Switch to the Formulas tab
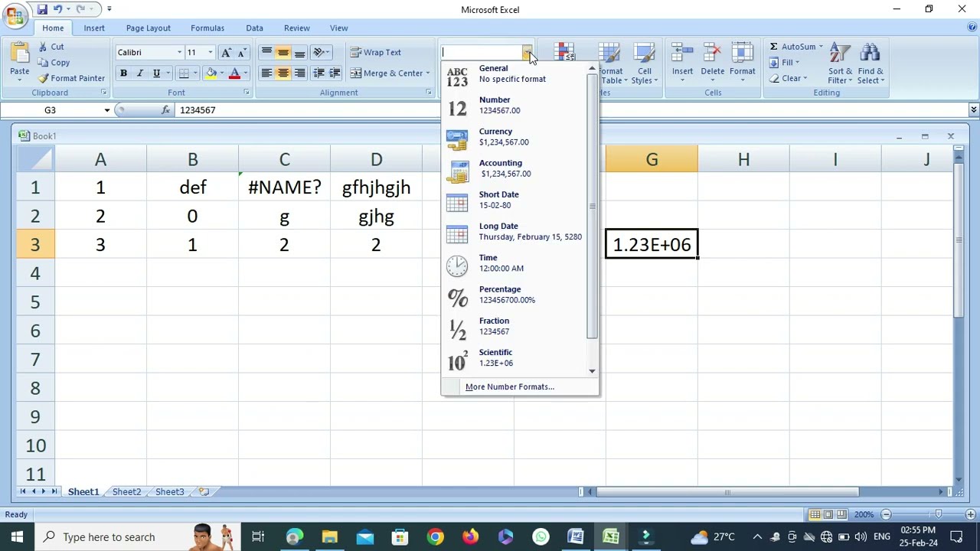This screenshot has width=980, height=551. (207, 28)
